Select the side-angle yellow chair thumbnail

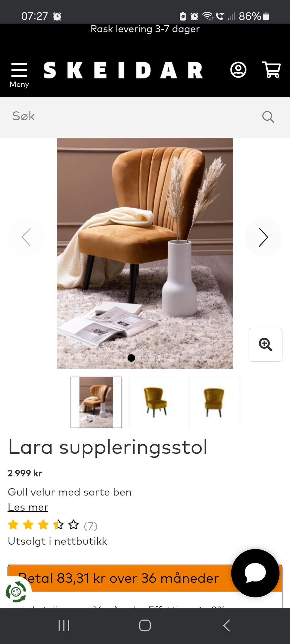pyautogui.click(x=155, y=402)
